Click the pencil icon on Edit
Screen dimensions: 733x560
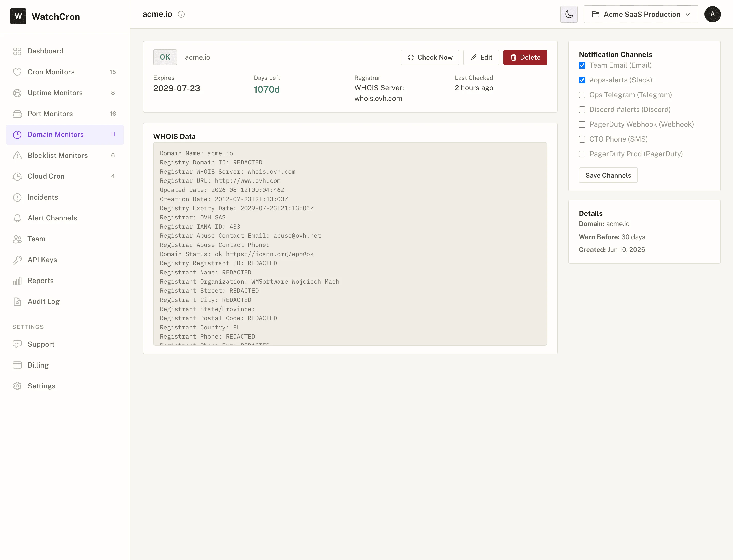click(x=474, y=57)
